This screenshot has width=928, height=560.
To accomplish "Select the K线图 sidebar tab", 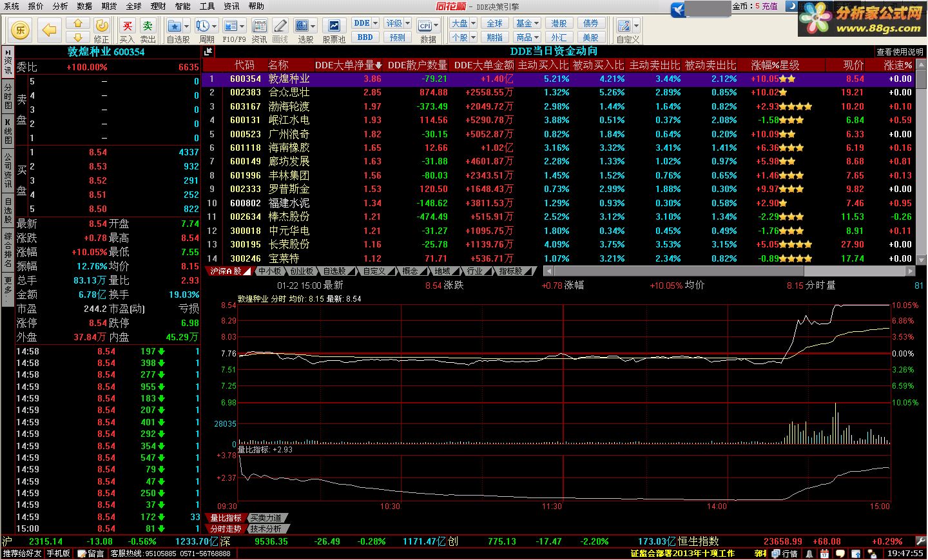I will click(x=8, y=131).
